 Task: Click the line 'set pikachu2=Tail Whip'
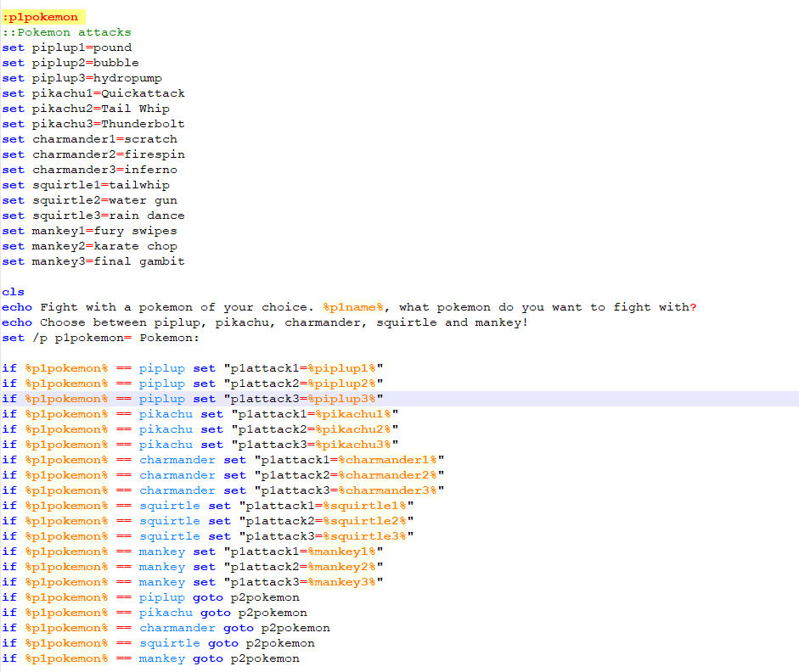[86, 109]
